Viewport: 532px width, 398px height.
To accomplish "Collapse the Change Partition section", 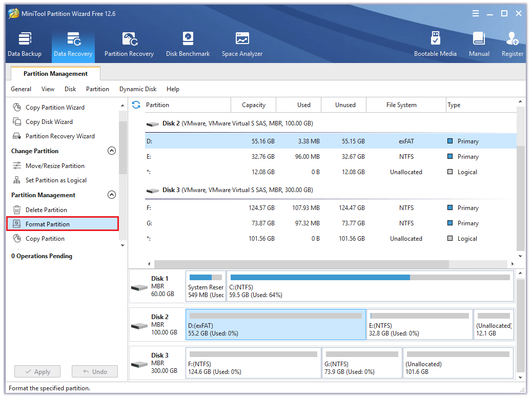I will 111,151.
